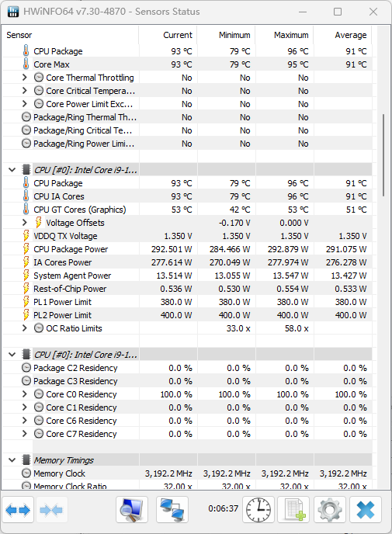Select the PL1 Power Limit row

click(187, 302)
